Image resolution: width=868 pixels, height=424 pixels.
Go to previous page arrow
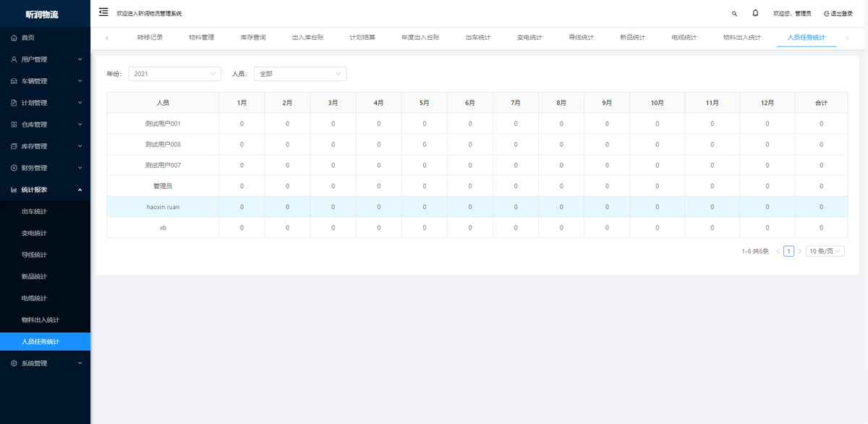(778, 251)
